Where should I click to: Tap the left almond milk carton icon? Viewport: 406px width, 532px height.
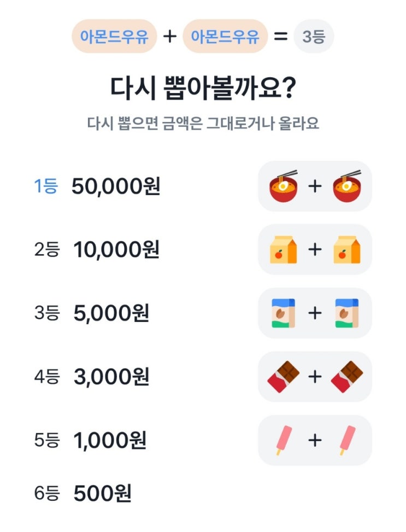[284, 313]
